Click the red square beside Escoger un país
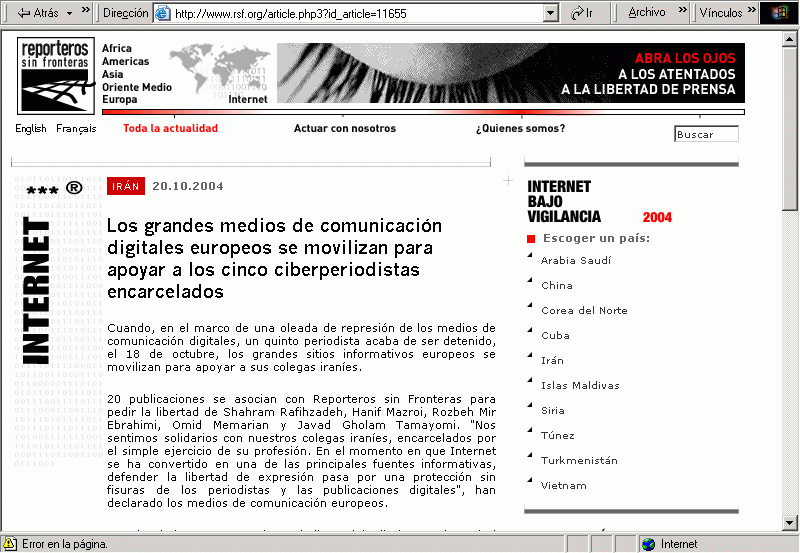The width and height of the screenshot is (800, 553). click(x=531, y=239)
